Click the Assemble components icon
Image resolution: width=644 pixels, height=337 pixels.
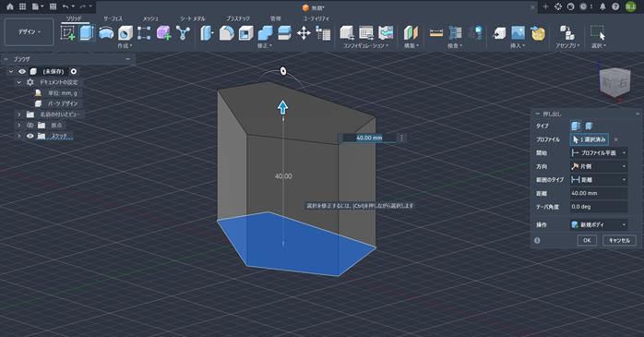(x=567, y=33)
